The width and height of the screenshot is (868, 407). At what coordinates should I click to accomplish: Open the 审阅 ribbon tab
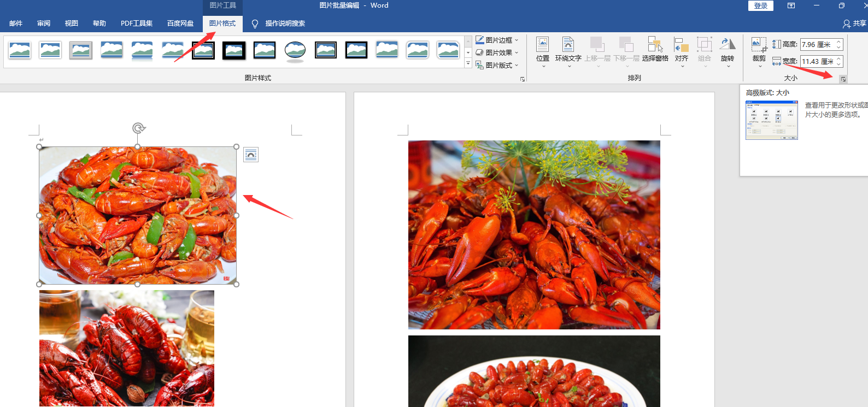pos(44,23)
